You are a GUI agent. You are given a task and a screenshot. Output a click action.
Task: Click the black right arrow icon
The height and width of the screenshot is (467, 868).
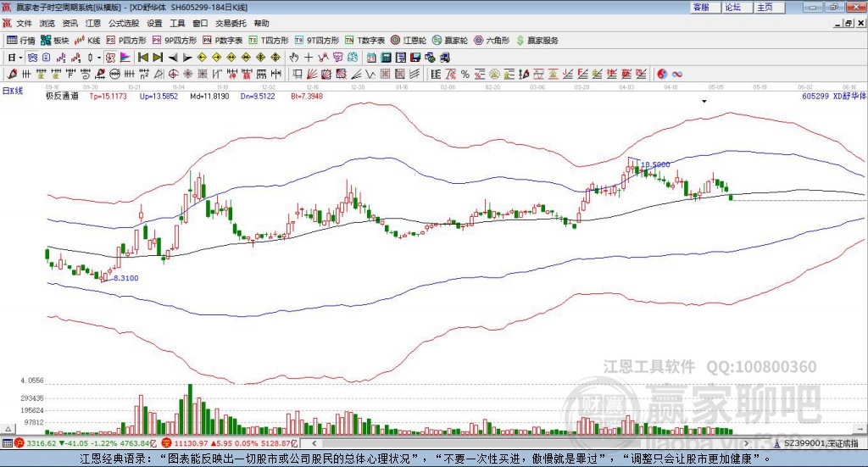tap(187, 58)
